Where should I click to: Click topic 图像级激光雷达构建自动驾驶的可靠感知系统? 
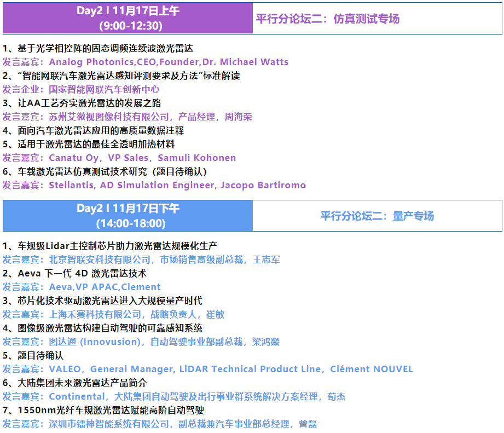(102, 328)
